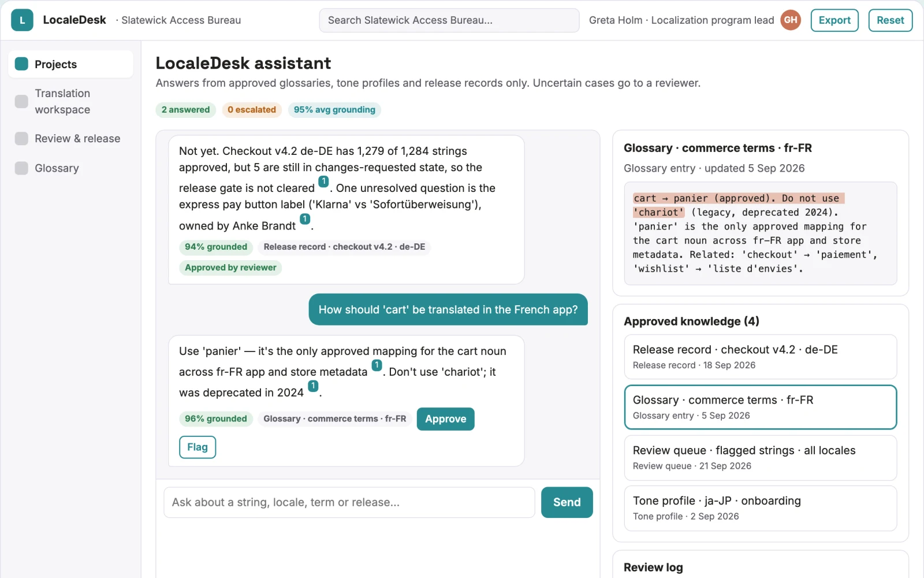Click the '2 answered' stat chip
The width and height of the screenshot is (924, 578).
pos(185,110)
